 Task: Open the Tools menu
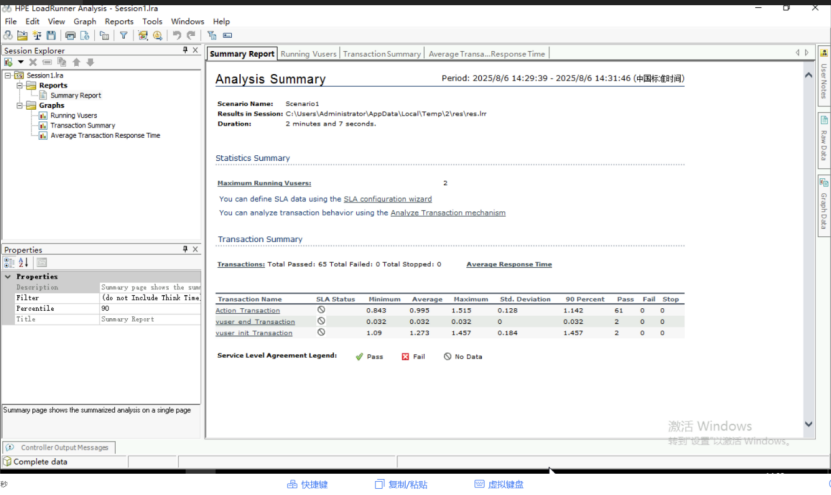coord(152,21)
